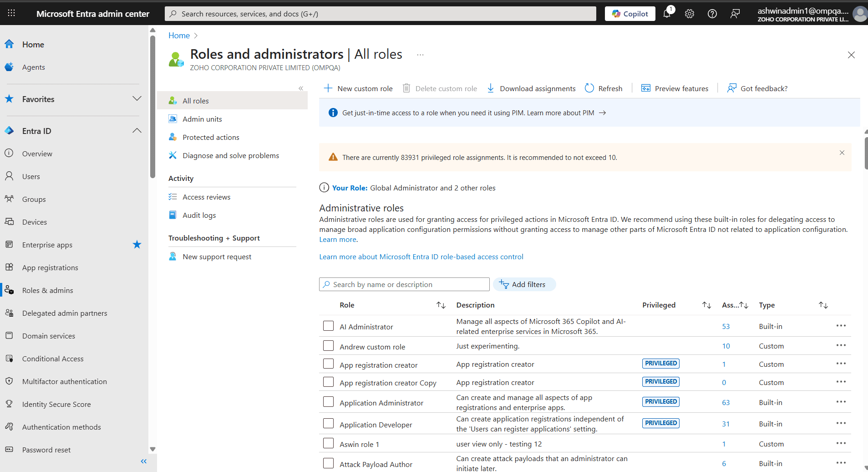Open the feedback megaphone icon
This screenshot has width=868, height=472.
coord(735,14)
